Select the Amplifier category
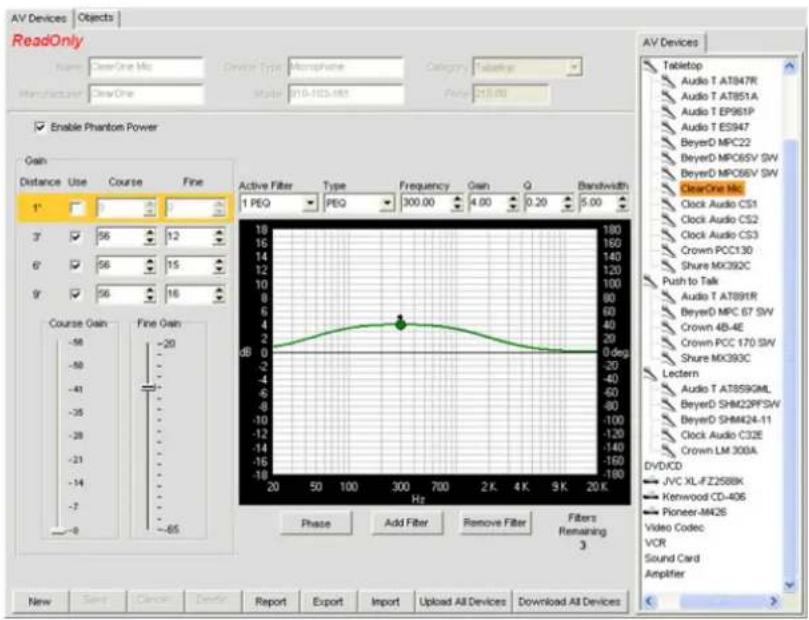The height and width of the screenshot is (620, 809). tap(665, 574)
